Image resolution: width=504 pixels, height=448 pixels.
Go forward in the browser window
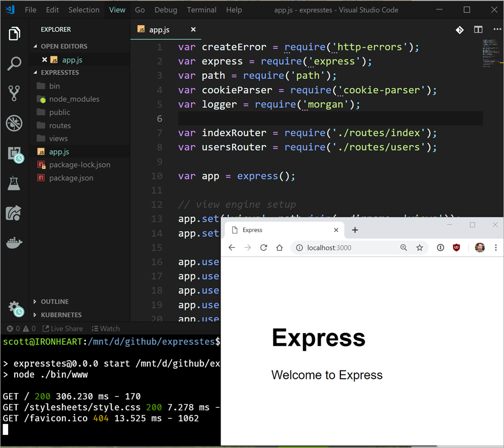point(248,247)
